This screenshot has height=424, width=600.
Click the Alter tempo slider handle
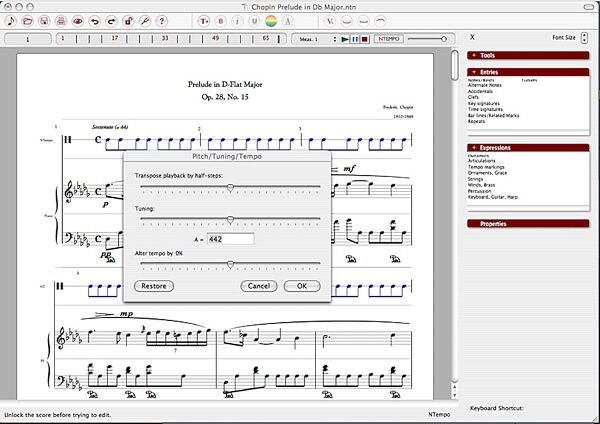(230, 264)
